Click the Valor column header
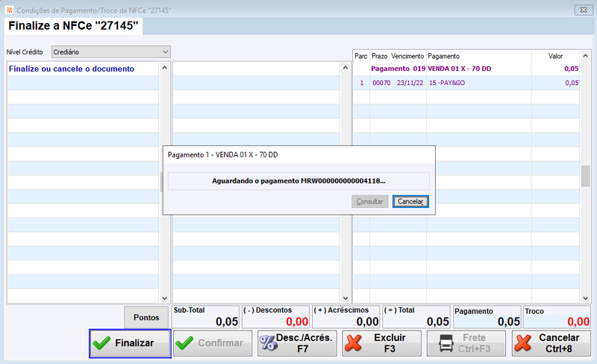This screenshot has width=597, height=364. pyautogui.click(x=555, y=57)
